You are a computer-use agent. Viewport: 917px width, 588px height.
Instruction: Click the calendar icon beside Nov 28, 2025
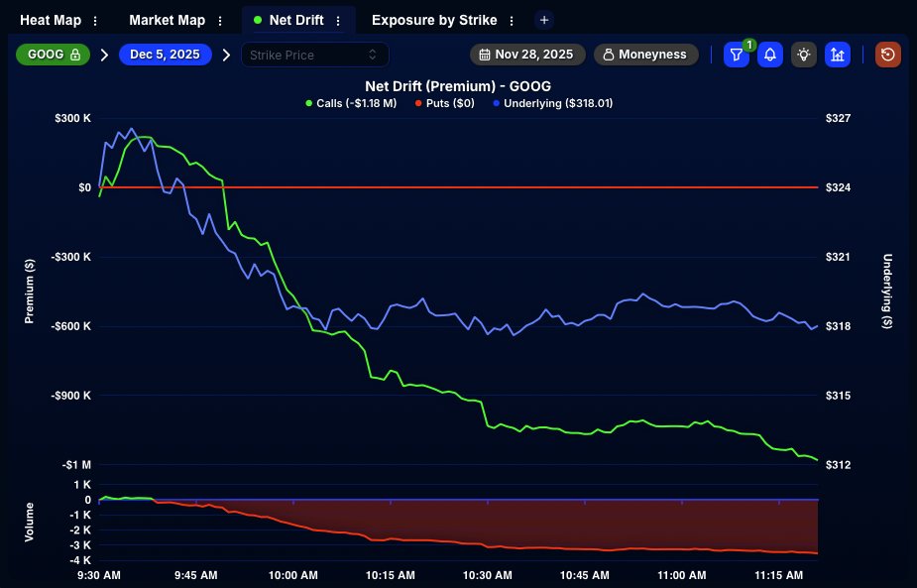coord(484,55)
